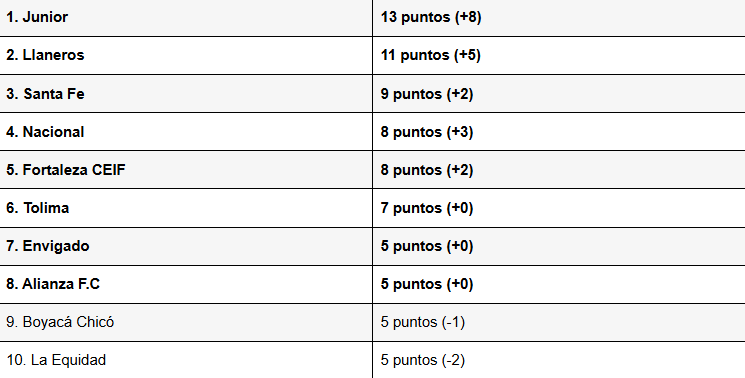Select the '8 puntos (+3)' cell
Image resolution: width=745 pixels, height=378 pixels.
point(559,132)
